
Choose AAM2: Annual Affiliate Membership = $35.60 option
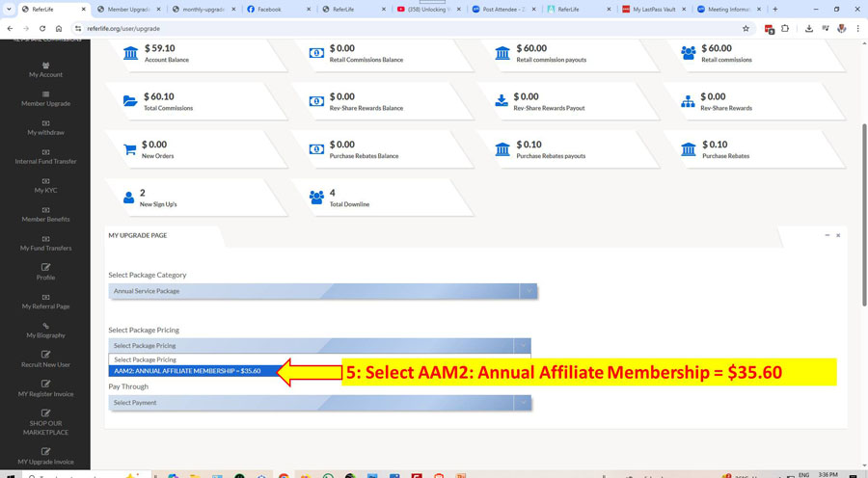tap(187, 371)
